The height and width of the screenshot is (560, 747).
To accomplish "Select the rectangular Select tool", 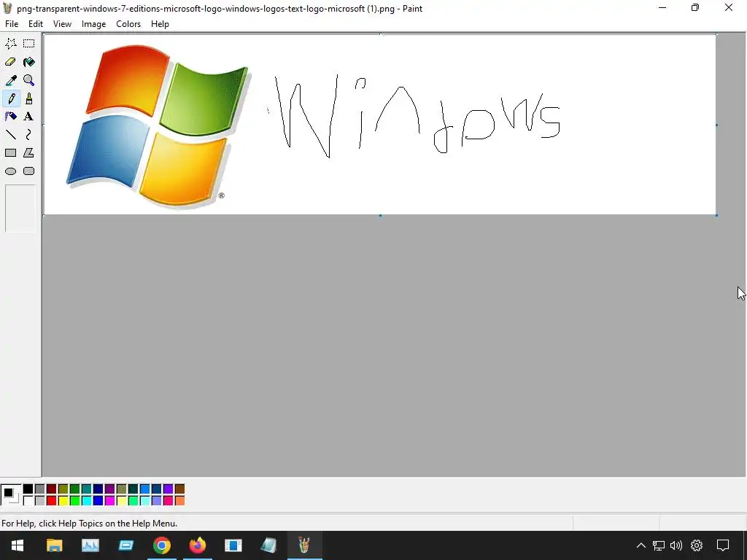I will 29,44.
